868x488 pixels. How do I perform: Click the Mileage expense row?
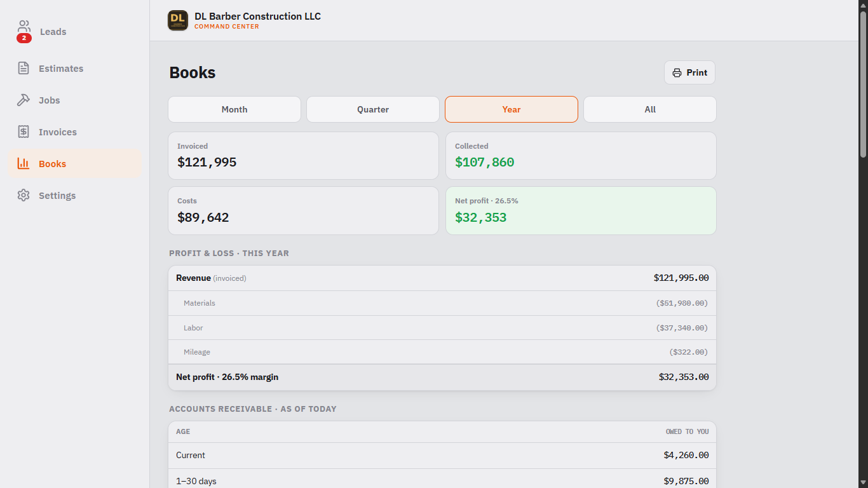442,352
